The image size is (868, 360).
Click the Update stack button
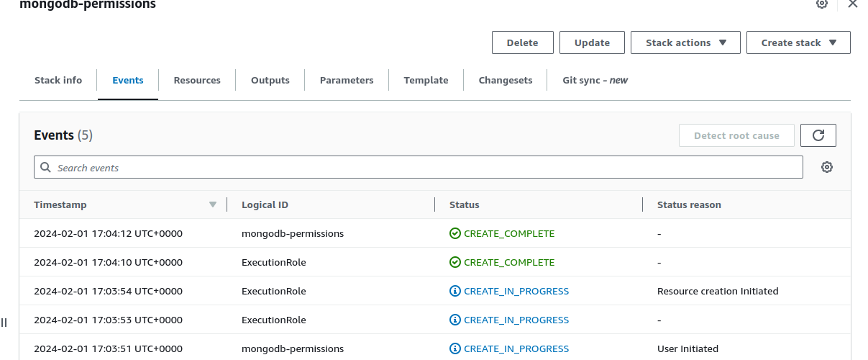pos(593,42)
